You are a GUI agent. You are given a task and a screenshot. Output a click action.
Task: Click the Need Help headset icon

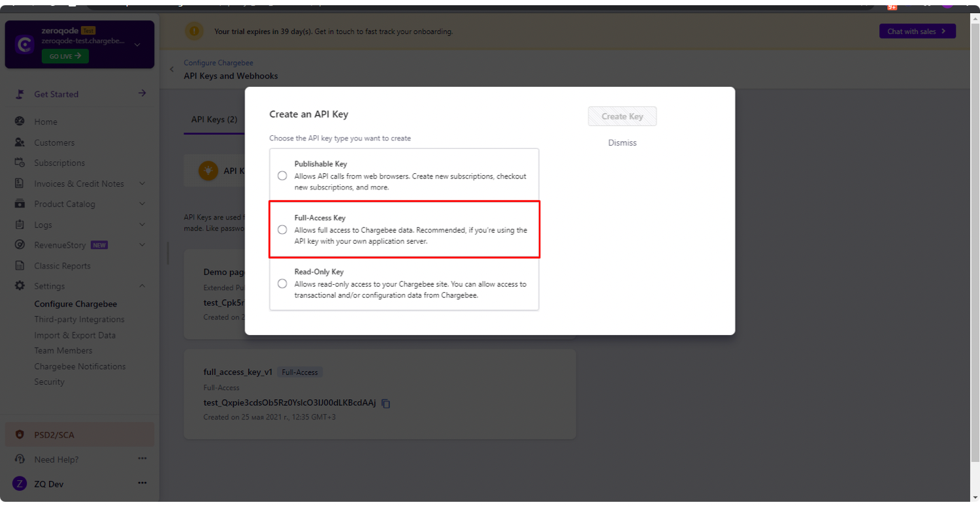tap(20, 459)
